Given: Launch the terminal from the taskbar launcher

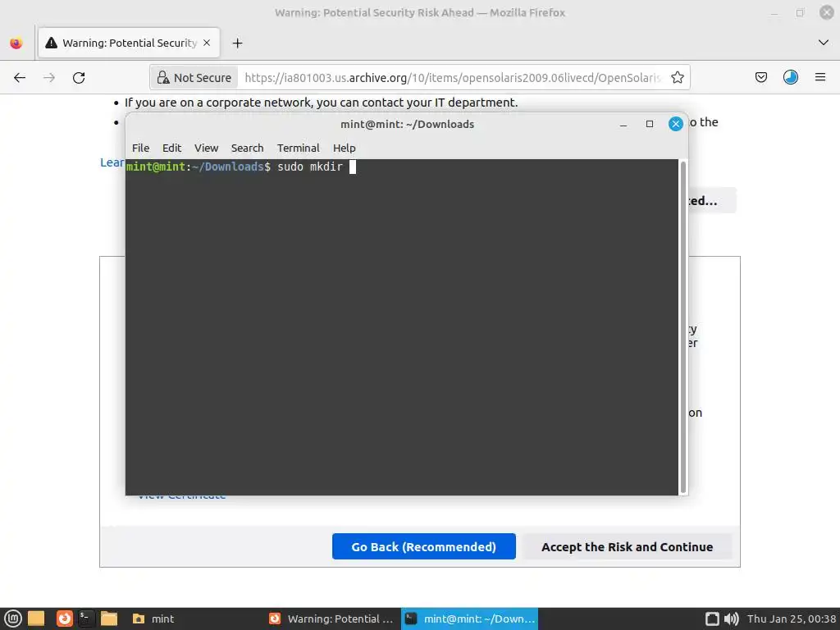Looking at the screenshot, I should [85, 619].
